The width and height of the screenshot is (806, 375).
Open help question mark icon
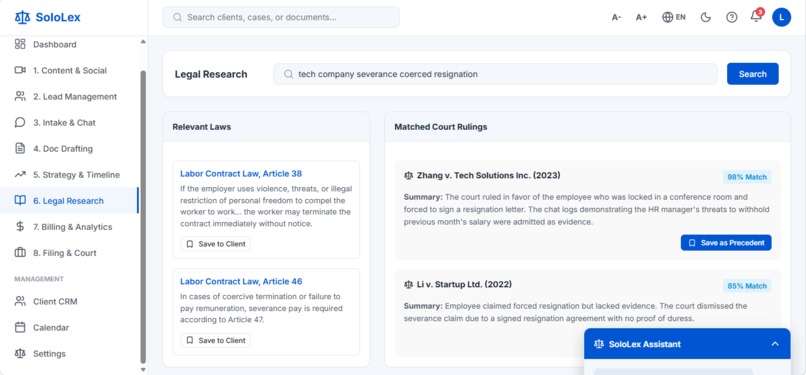pos(731,17)
